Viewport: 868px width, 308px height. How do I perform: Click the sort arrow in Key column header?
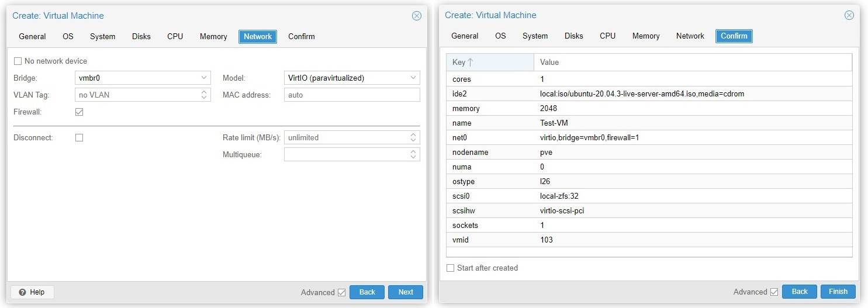pyautogui.click(x=471, y=63)
